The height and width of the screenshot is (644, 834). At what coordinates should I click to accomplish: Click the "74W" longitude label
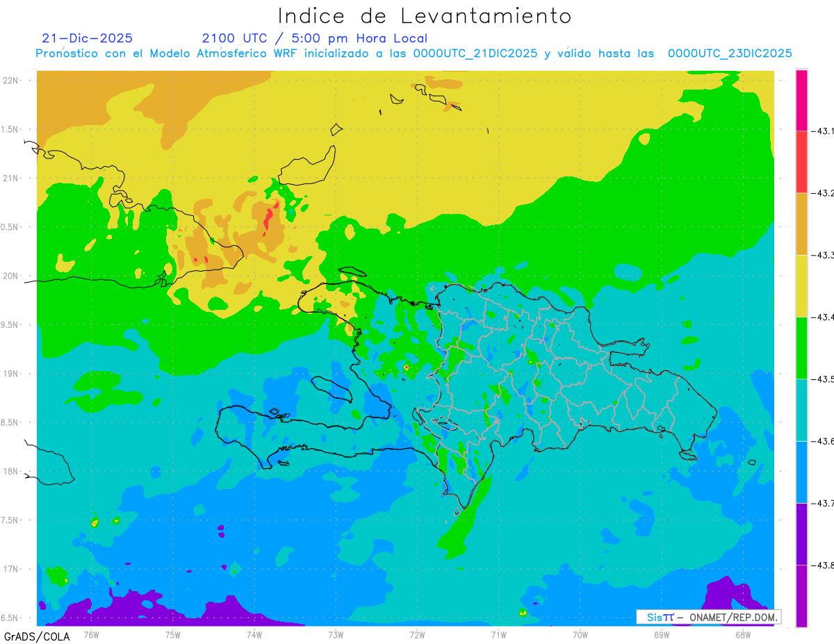[254, 634]
